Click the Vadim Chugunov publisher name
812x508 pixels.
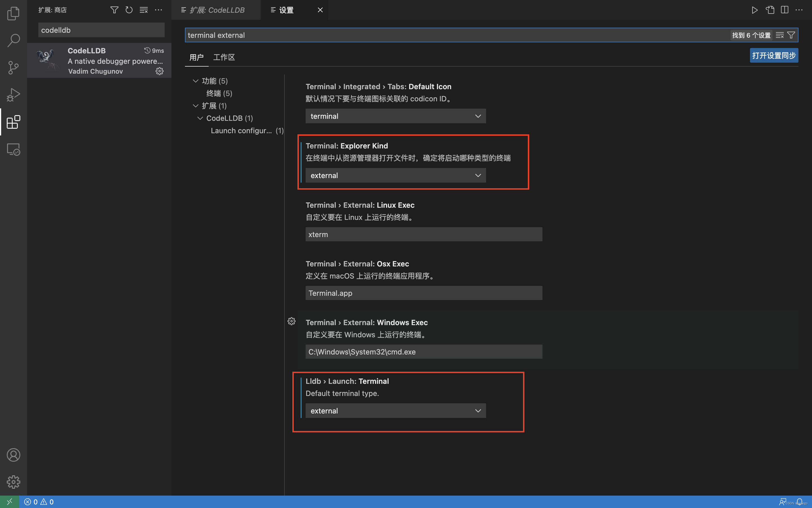point(95,71)
